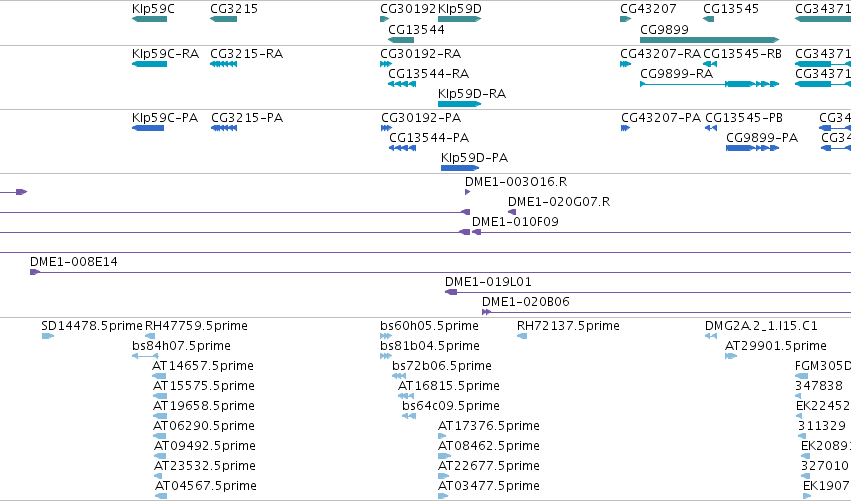Click the AT17376.5prime EST label
Viewport: 851px width, 501px height.
[489, 426]
